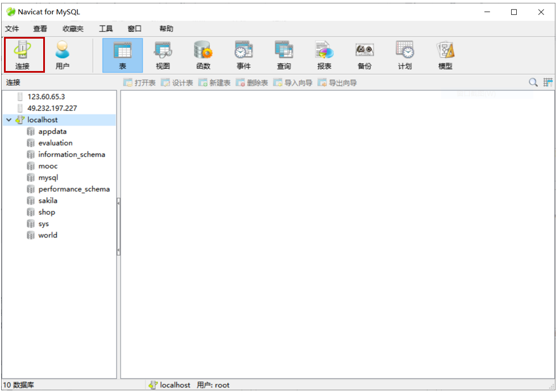Click the Navicat app icon in title bar

tap(11, 12)
